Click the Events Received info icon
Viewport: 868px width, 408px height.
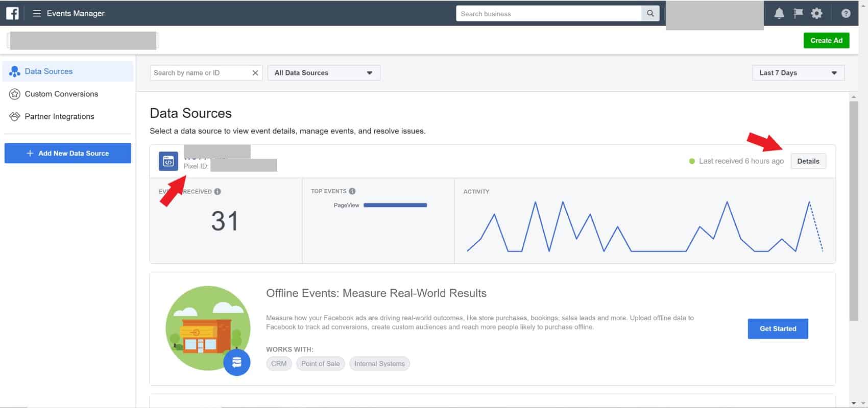tap(218, 192)
